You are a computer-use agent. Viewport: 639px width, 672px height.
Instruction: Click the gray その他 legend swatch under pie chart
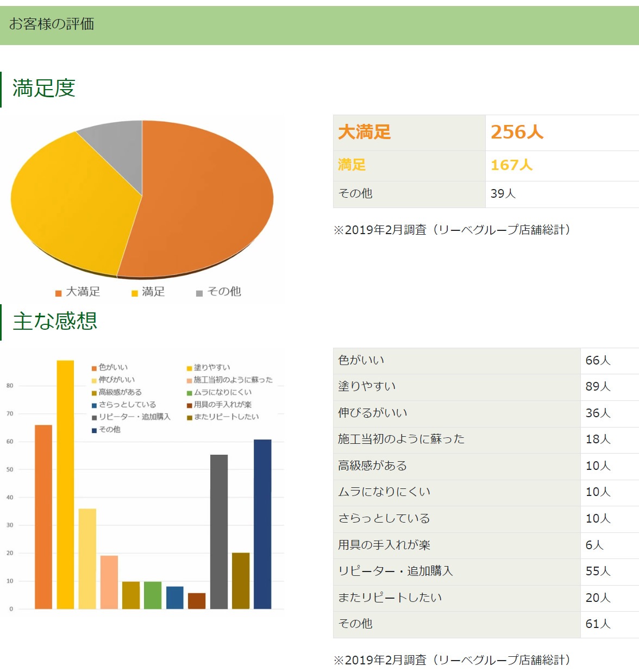(x=199, y=293)
